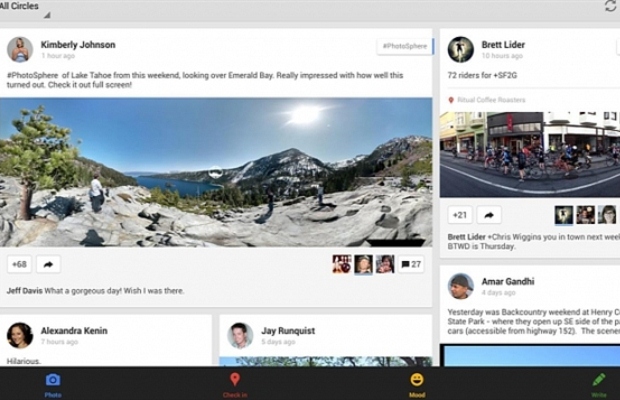Read Amar Gandhi's Backcountry weekend post text
This screenshot has width=620, height=400.
[534, 321]
